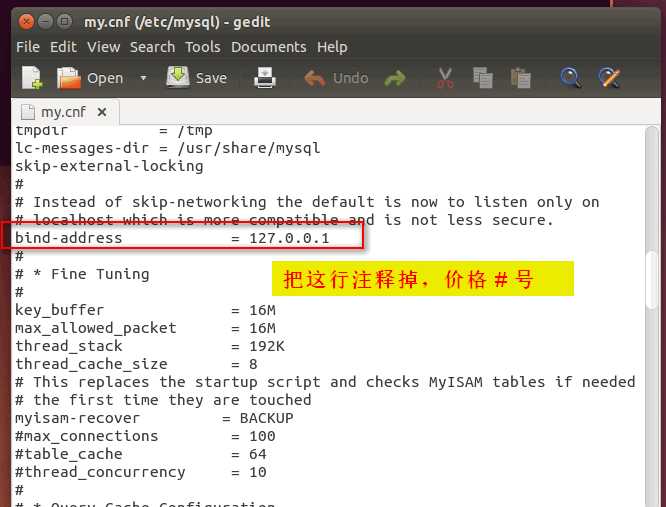666x507 pixels.
Task: Place cursor on bind-address line
Action: pos(172,238)
